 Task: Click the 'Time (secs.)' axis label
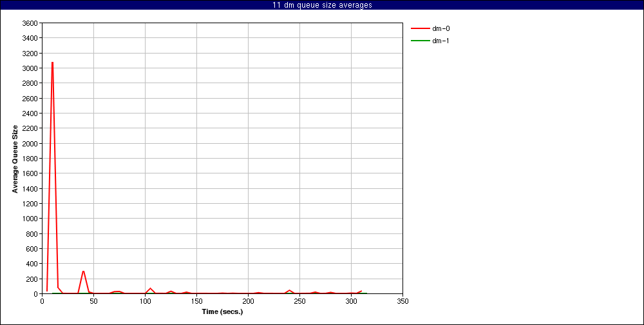click(x=222, y=311)
